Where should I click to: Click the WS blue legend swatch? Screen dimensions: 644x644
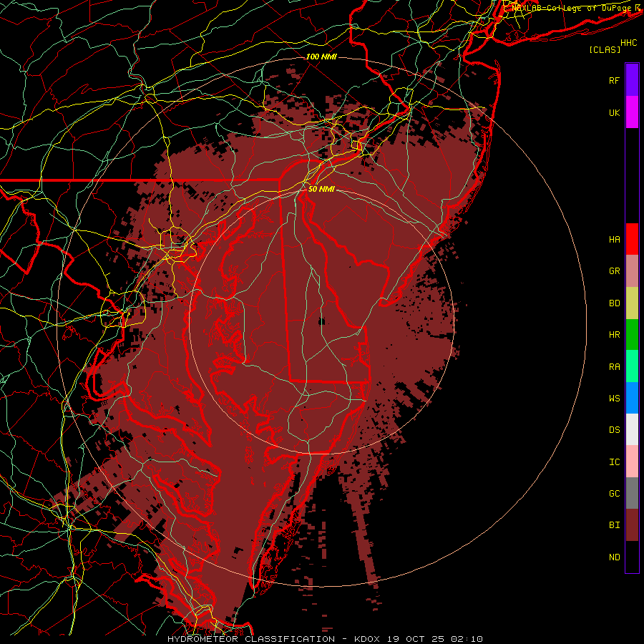tap(632, 398)
